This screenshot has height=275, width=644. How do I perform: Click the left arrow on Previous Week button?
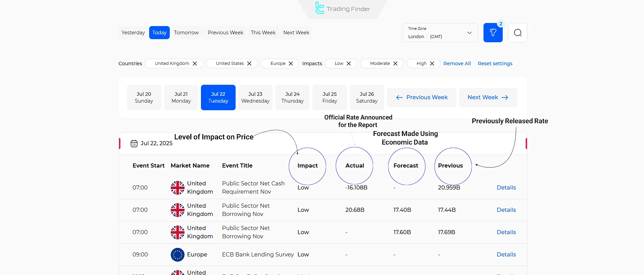click(399, 98)
